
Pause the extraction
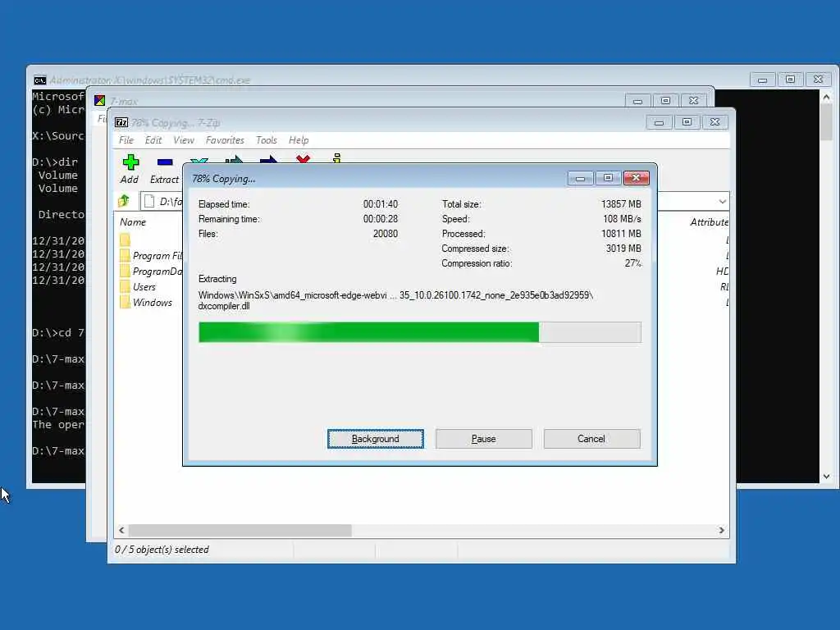[x=484, y=439]
